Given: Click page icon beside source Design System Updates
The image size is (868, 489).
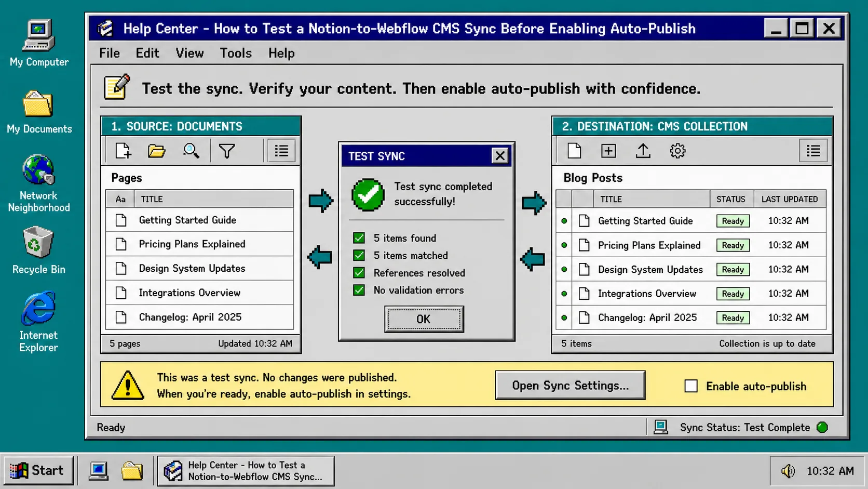Looking at the screenshot, I should [121, 268].
